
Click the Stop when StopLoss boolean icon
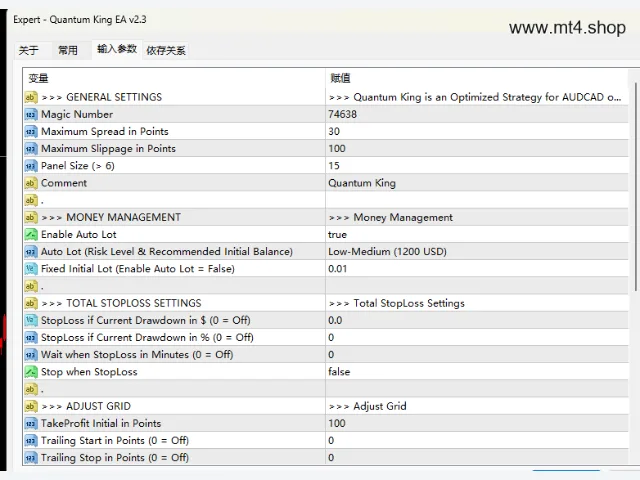31,371
